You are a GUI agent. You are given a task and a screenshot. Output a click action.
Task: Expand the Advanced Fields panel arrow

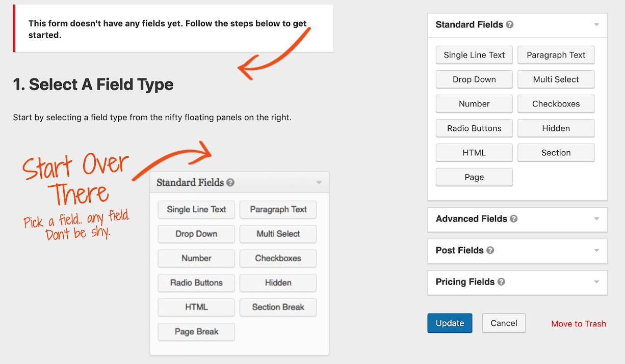click(596, 219)
